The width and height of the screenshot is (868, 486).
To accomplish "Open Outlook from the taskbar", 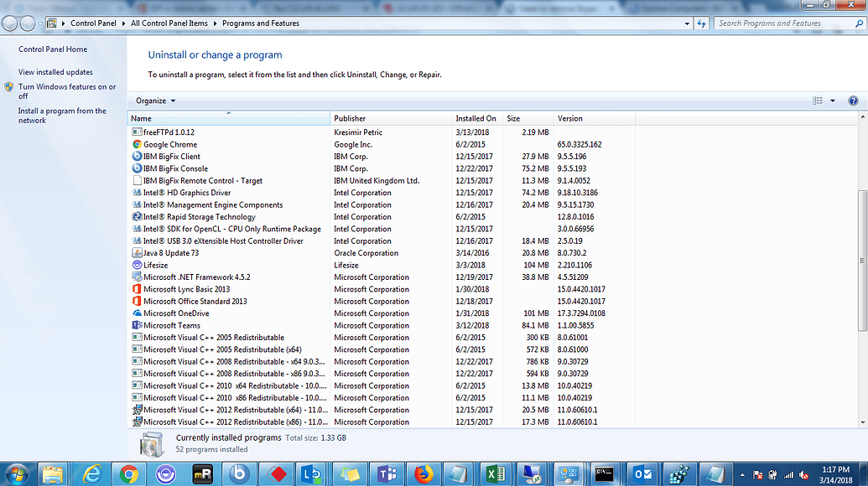I will tap(642, 473).
